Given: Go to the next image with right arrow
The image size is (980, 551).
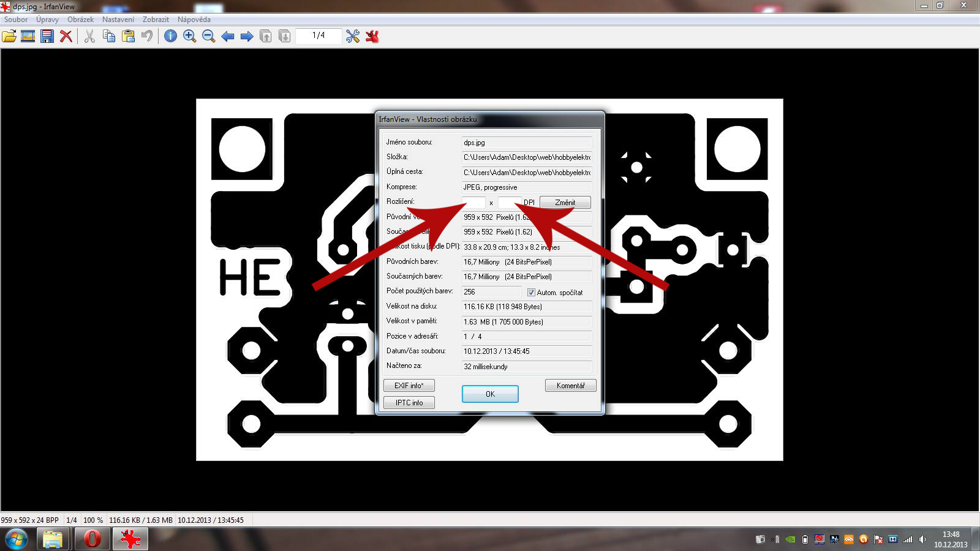Looking at the screenshot, I should click(247, 36).
